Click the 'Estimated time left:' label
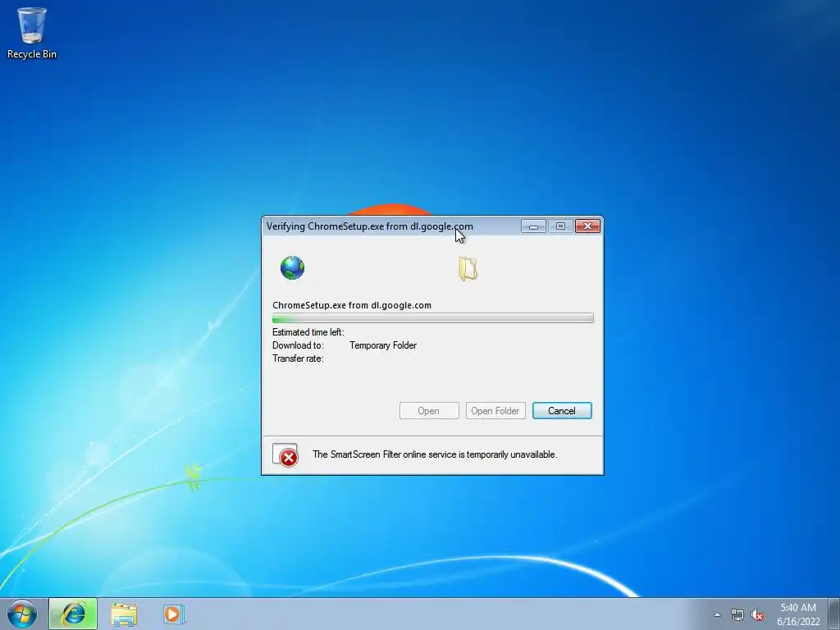840x630 pixels. coord(308,332)
